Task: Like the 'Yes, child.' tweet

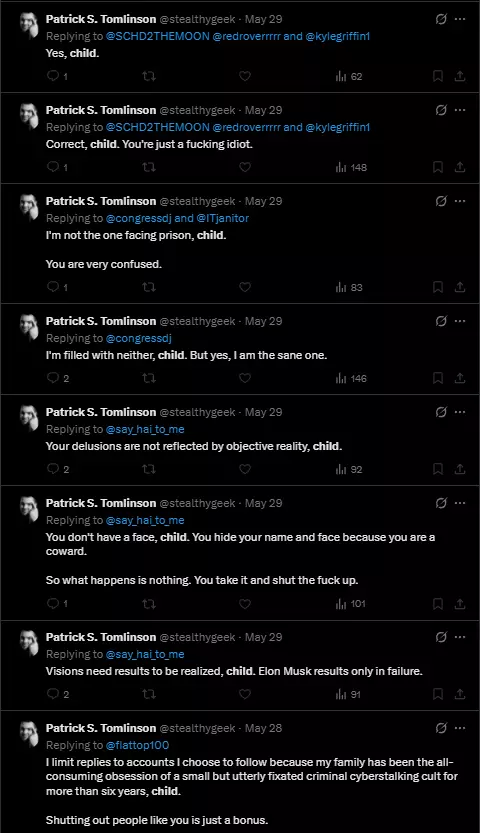Action: [x=245, y=76]
